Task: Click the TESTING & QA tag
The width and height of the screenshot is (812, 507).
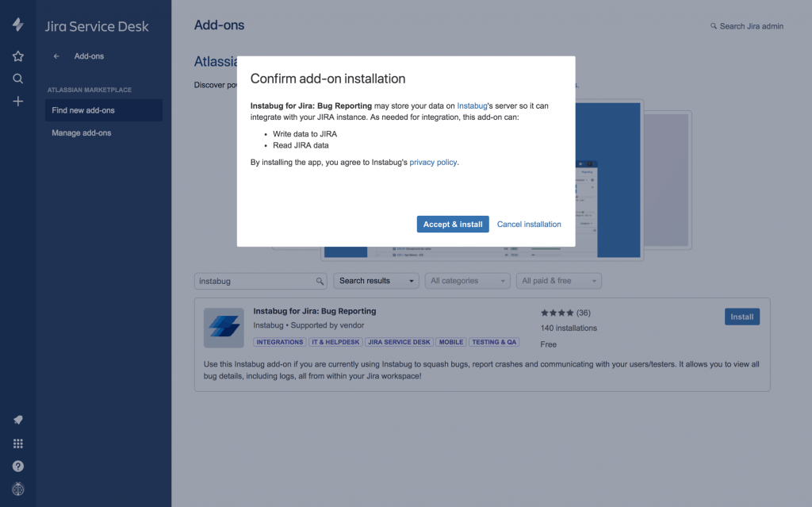Action: (x=494, y=342)
